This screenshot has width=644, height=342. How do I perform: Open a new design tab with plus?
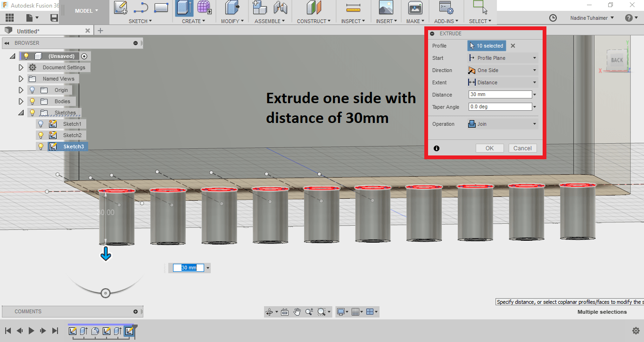click(x=100, y=31)
